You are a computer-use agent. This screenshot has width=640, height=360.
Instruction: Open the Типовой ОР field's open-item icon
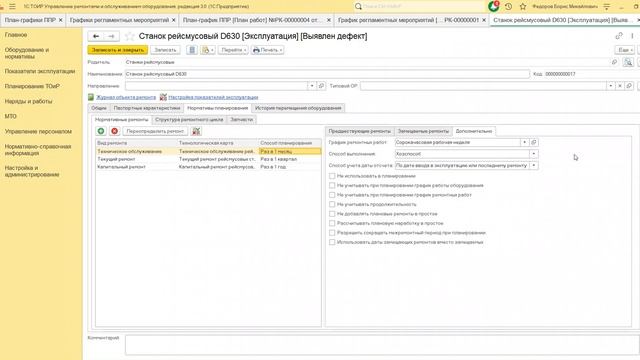629,86
